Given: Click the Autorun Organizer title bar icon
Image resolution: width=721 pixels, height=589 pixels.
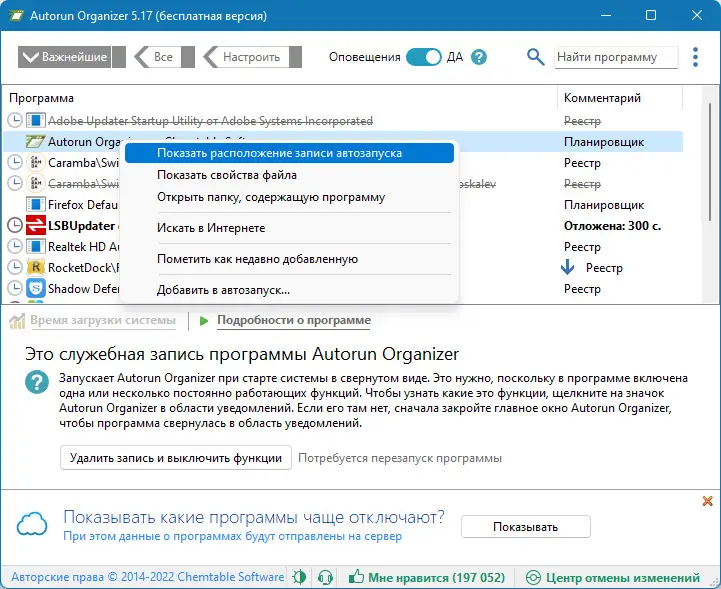Looking at the screenshot, I should tap(16, 15).
